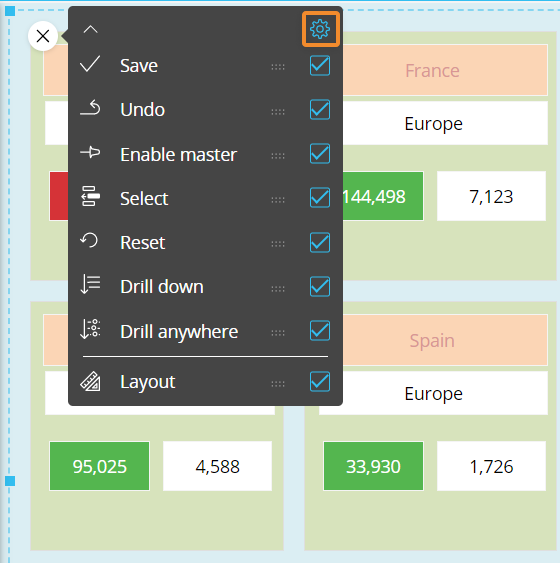The image size is (560, 563).
Task: Click the Enable master pin icon
Action: 90,152
